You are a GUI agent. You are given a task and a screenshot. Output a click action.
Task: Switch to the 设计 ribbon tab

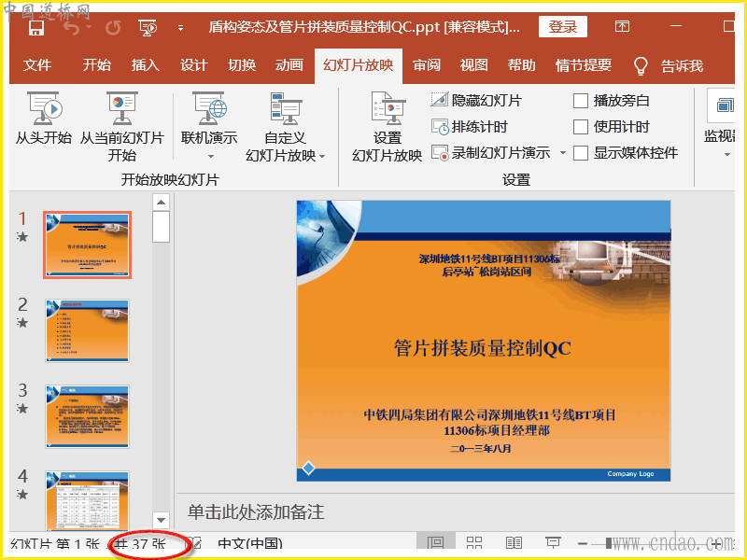coord(193,65)
